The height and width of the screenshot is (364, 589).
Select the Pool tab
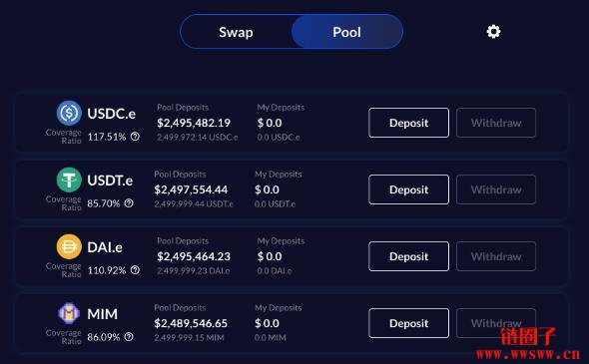[346, 32]
